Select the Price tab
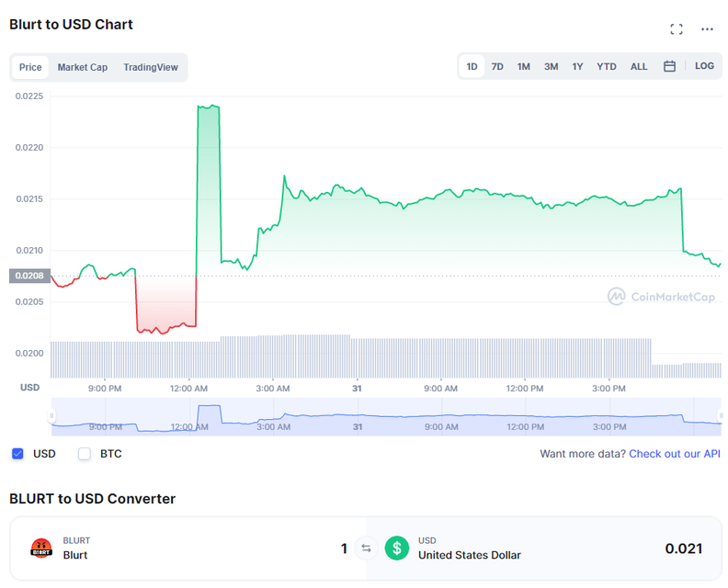Image resolution: width=728 pixels, height=588 pixels. point(30,67)
